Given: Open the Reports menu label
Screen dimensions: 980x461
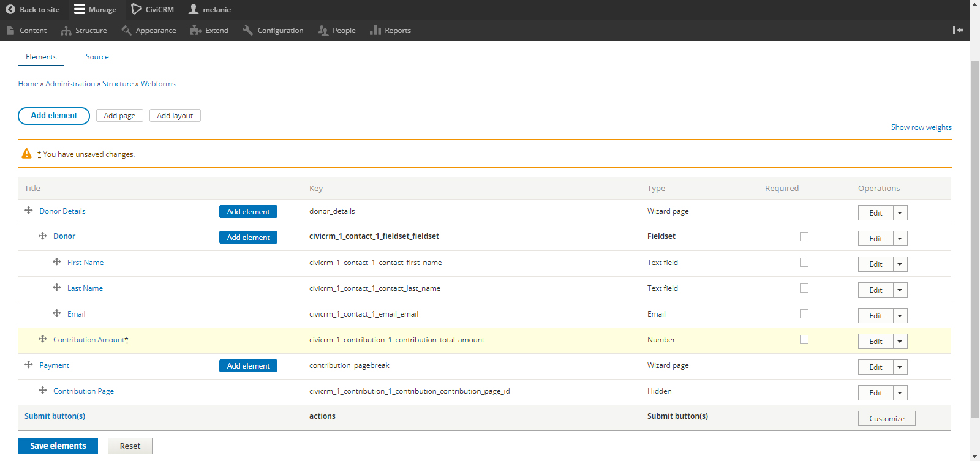Looking at the screenshot, I should pyautogui.click(x=398, y=31).
